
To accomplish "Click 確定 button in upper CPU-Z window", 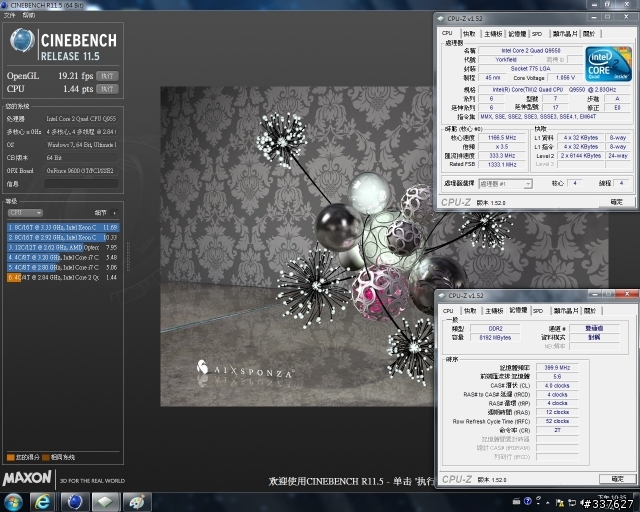I will pyautogui.click(x=616, y=202).
